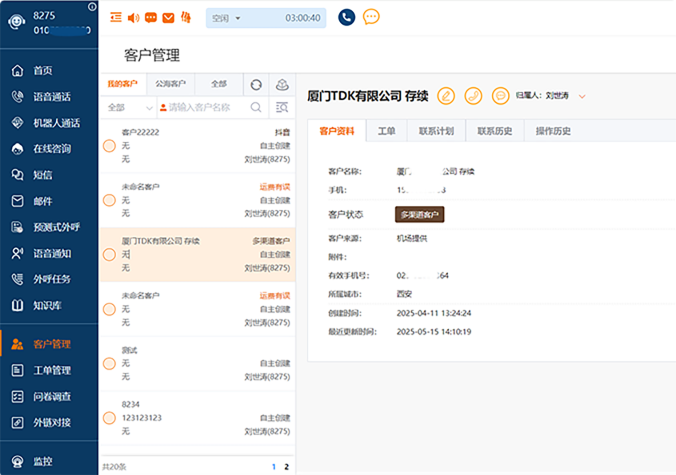Click the 多渠道客户 status button
The width and height of the screenshot is (676, 475).
(x=420, y=214)
